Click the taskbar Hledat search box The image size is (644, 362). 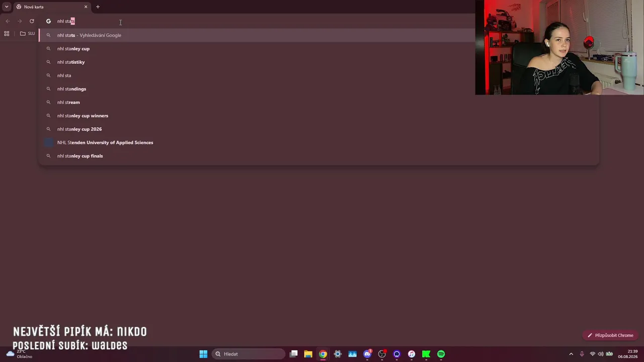249,354
